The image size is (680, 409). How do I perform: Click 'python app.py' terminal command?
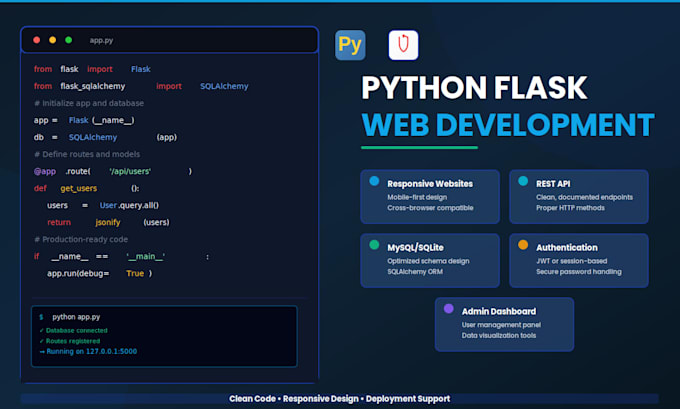76,317
